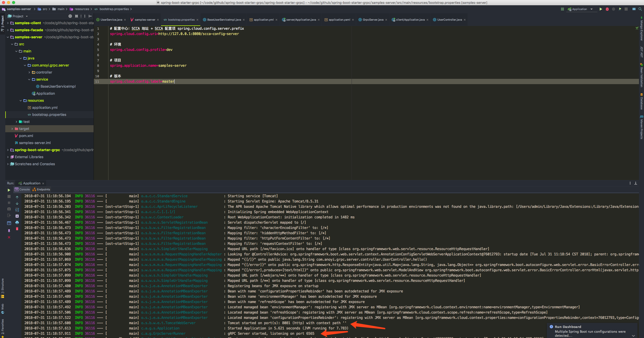The height and width of the screenshot is (338, 644).
Task: Select application.yml in project tree
Action: click(x=45, y=108)
